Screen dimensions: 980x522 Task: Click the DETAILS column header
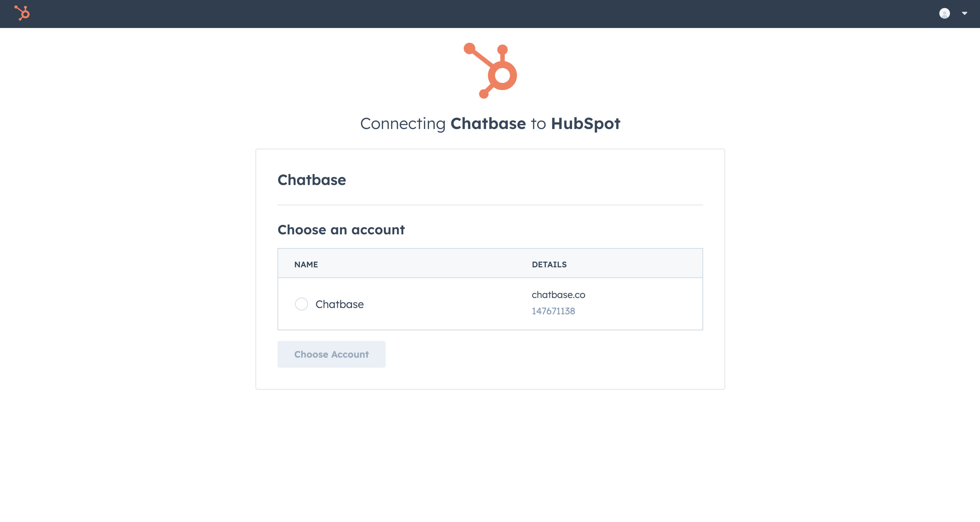(x=549, y=264)
